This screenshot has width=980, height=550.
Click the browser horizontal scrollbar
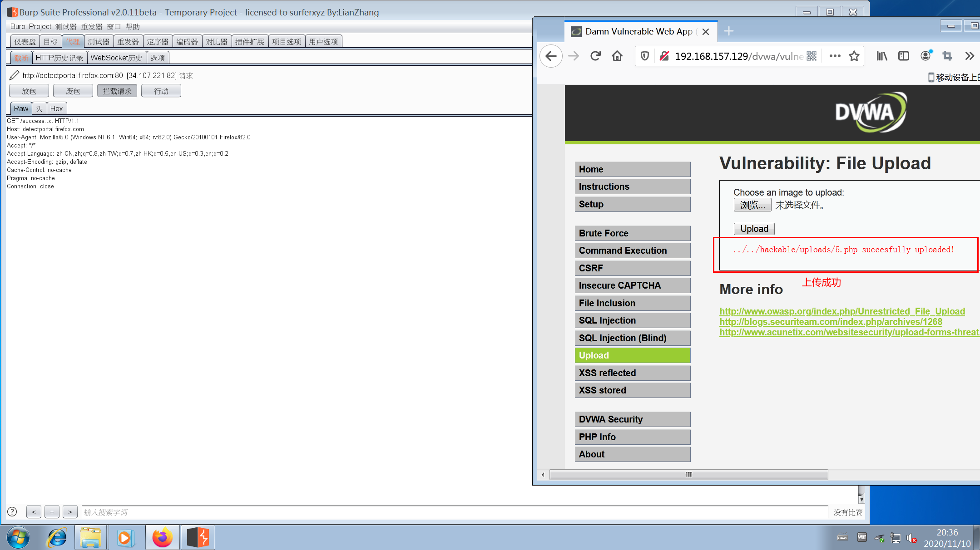pos(688,475)
